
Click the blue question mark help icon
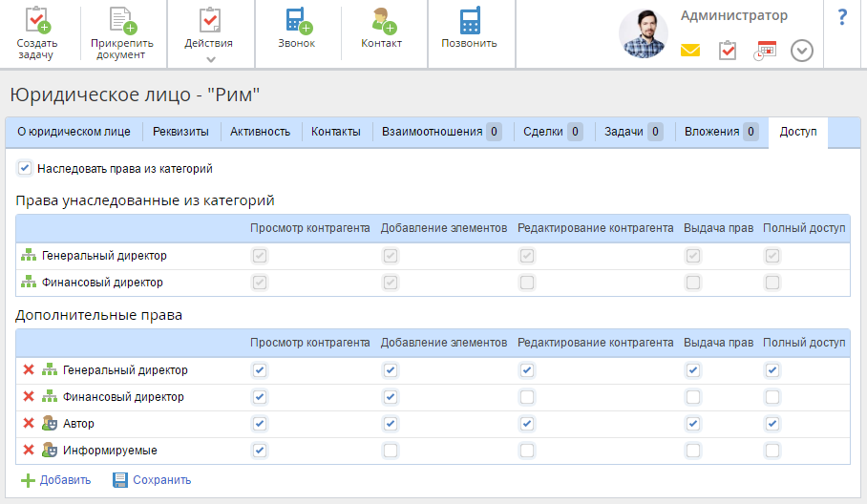[x=842, y=17]
